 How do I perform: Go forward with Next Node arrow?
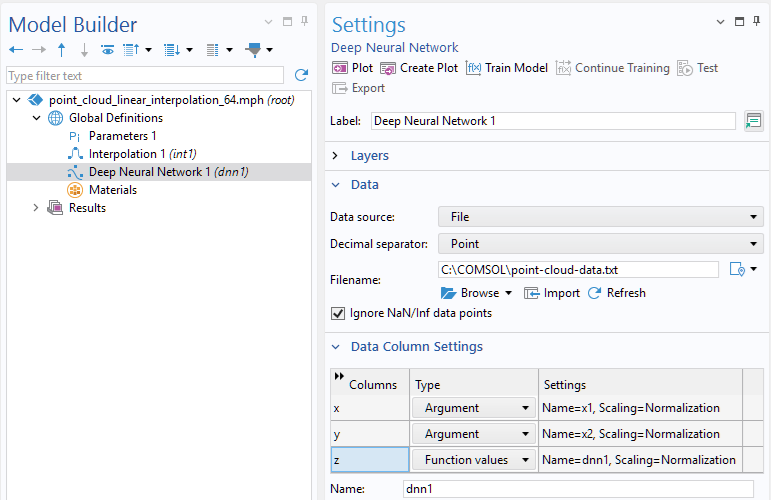pos(39,50)
